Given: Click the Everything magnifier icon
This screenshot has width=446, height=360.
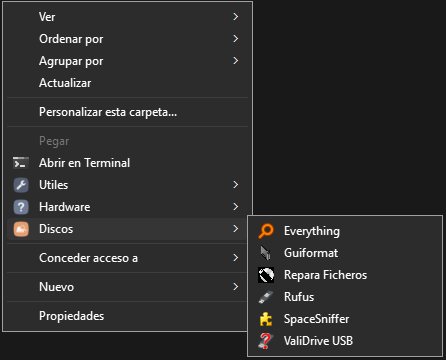Looking at the screenshot, I should pos(266,231).
